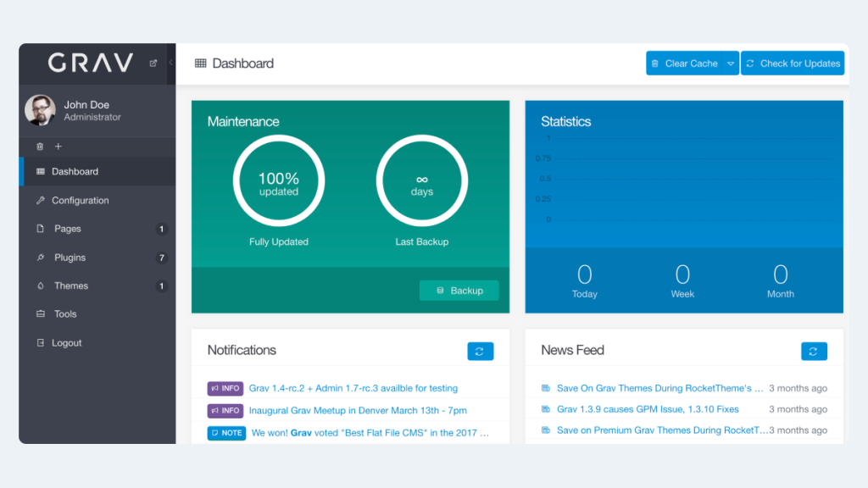The width and height of the screenshot is (868, 488).
Task: Go to the Pages section
Action: click(x=97, y=229)
